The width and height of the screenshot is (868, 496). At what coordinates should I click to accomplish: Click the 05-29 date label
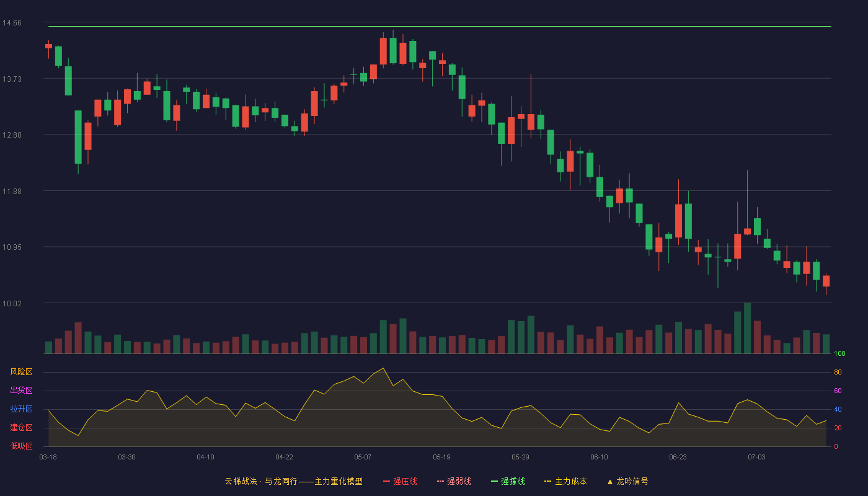click(x=520, y=457)
